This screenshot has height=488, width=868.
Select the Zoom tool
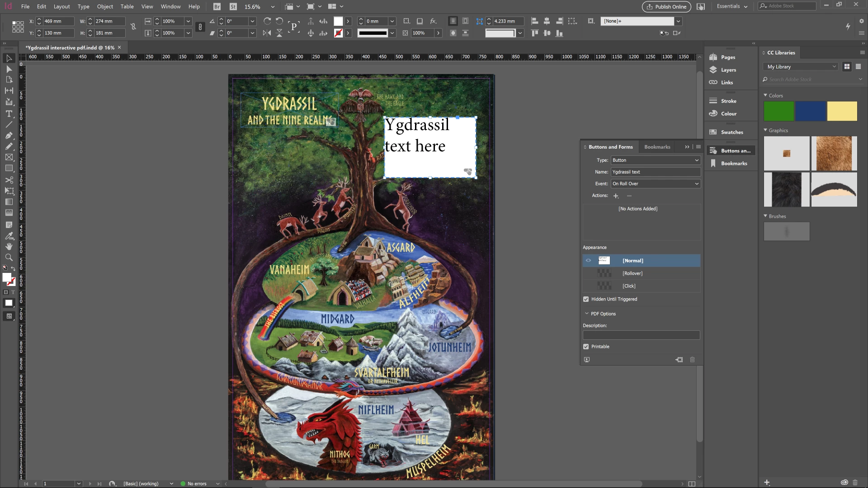click(x=9, y=258)
